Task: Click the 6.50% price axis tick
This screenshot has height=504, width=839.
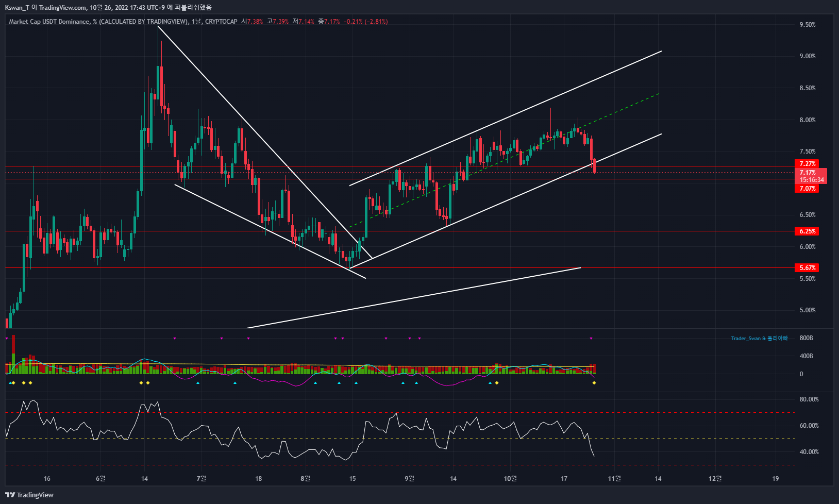Action: pyautogui.click(x=808, y=215)
